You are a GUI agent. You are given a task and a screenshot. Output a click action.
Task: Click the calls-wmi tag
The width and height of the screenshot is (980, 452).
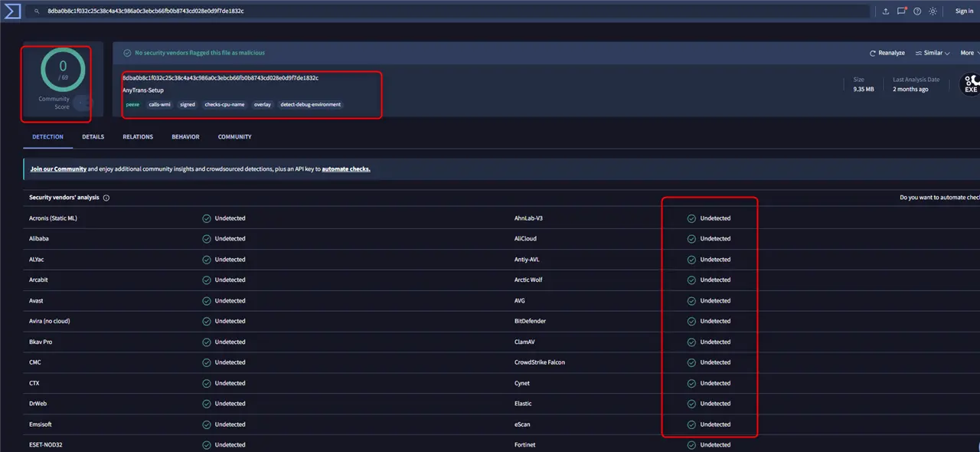(x=160, y=104)
